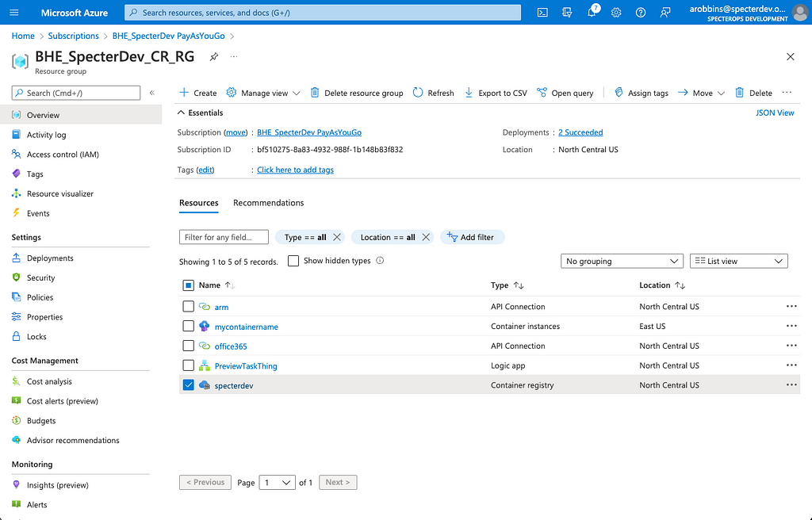Click the user account avatar
The image size is (812, 520).
(799, 13)
